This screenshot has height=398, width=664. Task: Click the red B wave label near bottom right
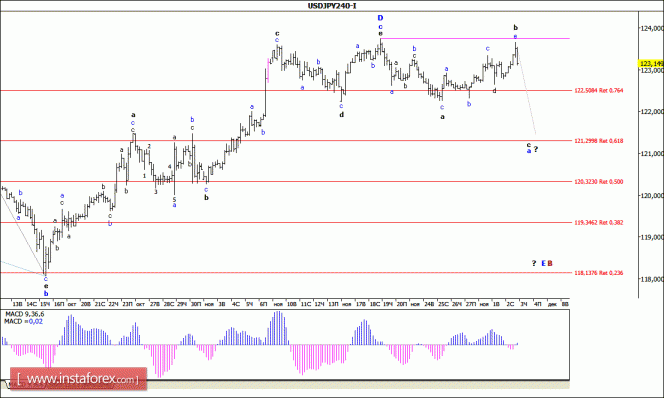550,263
